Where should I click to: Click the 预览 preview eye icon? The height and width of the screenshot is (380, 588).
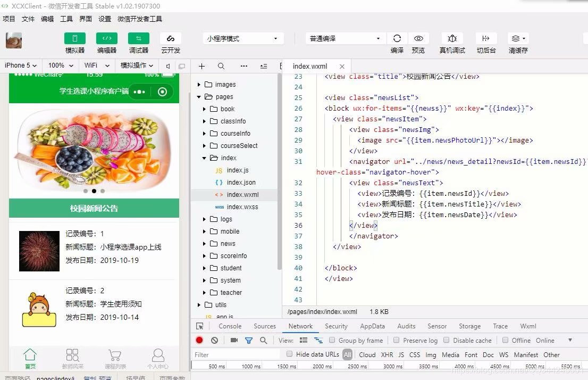pos(418,38)
